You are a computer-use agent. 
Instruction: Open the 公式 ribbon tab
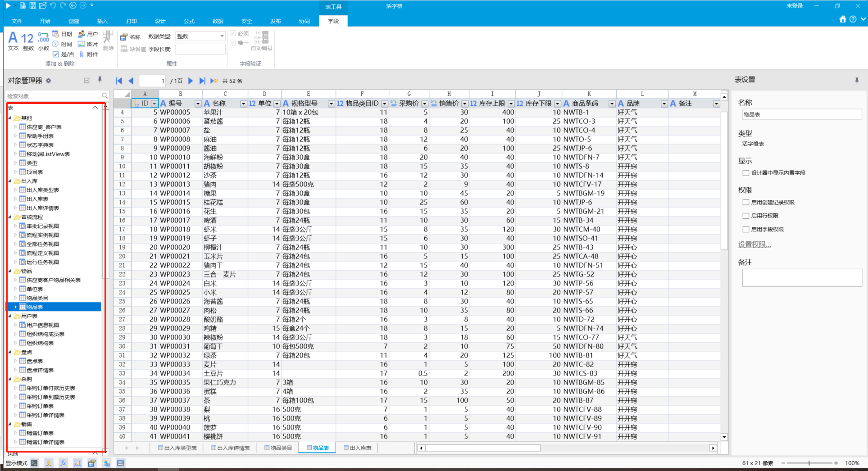(189, 21)
